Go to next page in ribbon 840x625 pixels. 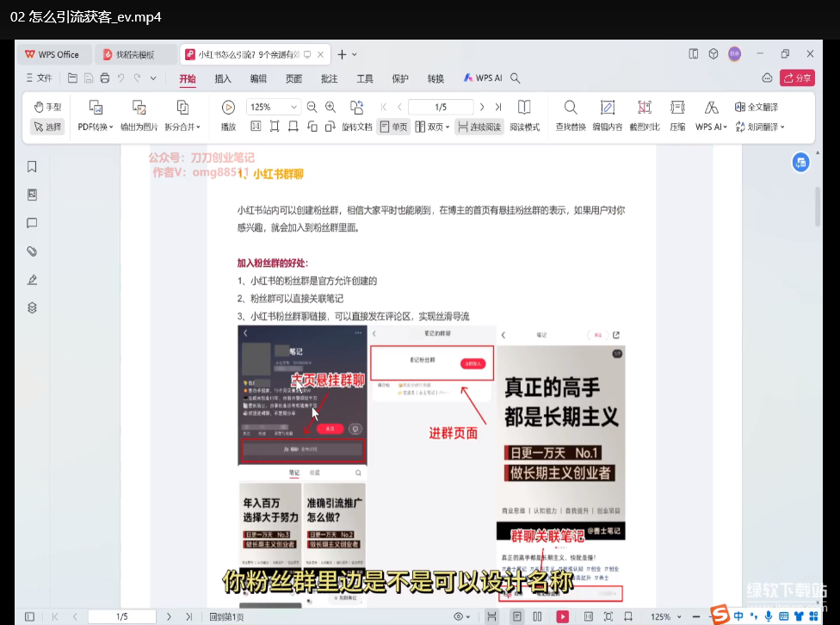482,108
